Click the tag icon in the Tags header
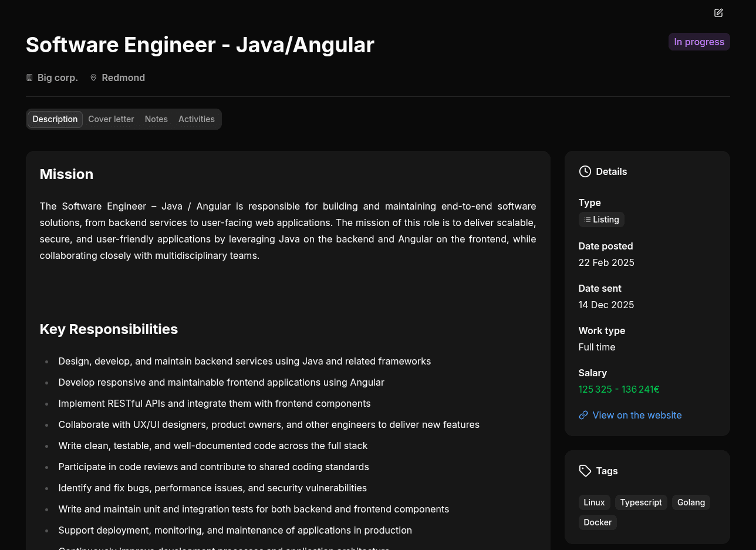 (585, 471)
